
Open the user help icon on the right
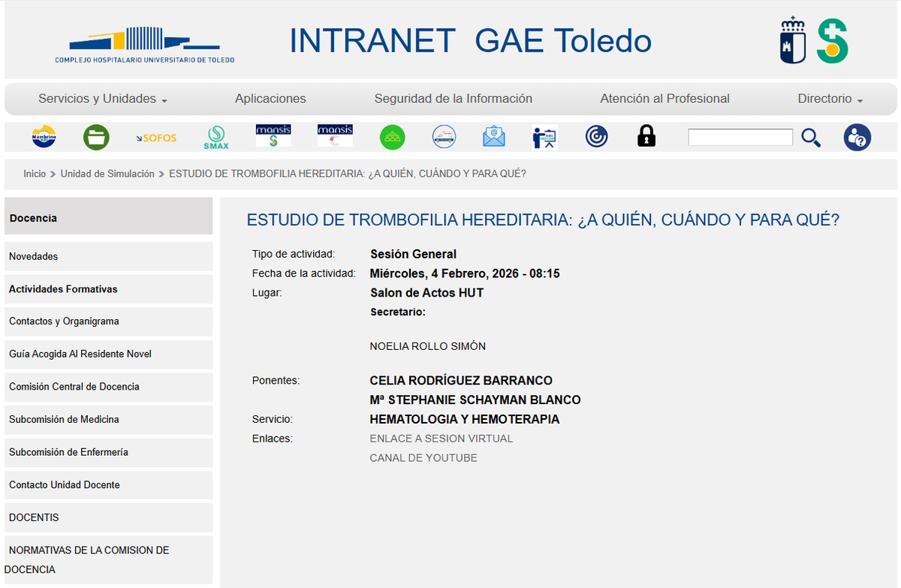point(857,137)
